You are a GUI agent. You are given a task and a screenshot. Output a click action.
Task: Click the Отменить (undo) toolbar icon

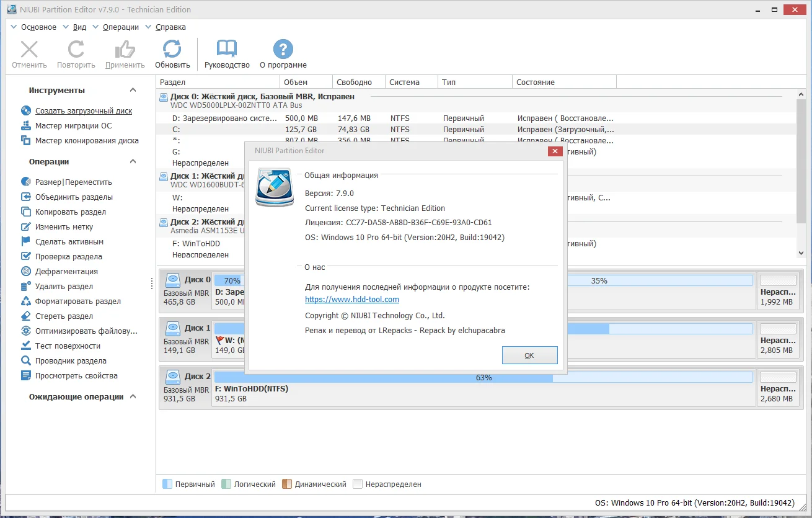[29, 49]
